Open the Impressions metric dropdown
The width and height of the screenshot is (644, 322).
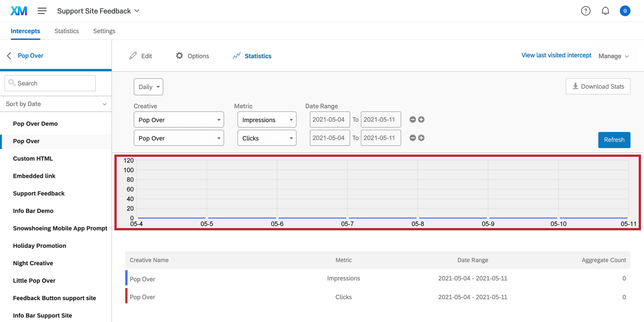pos(267,120)
